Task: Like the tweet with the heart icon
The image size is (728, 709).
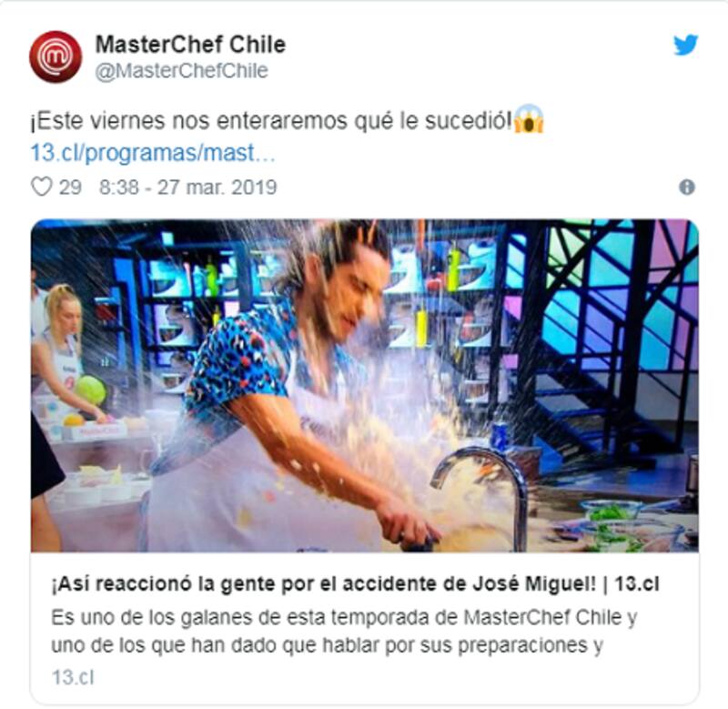Action: (41, 187)
